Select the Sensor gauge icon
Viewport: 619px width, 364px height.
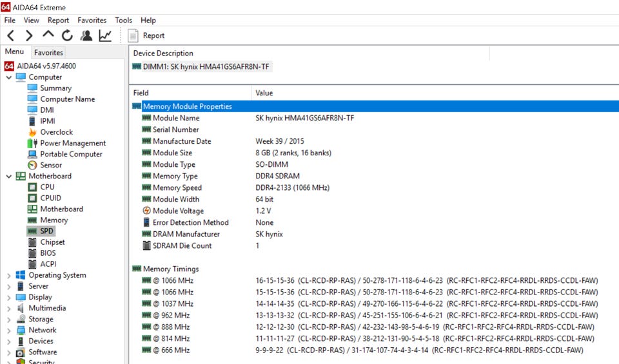[32, 165]
